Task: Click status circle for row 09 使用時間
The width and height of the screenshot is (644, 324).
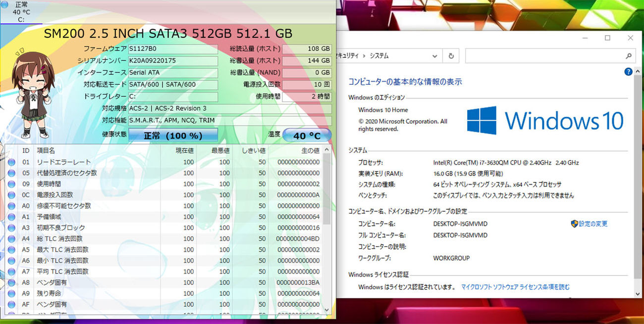Action: click(11, 184)
